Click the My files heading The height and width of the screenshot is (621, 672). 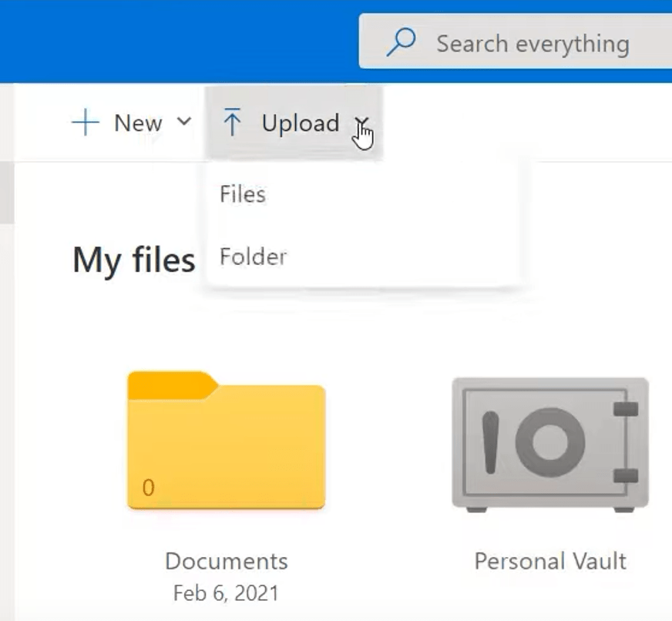[134, 260]
